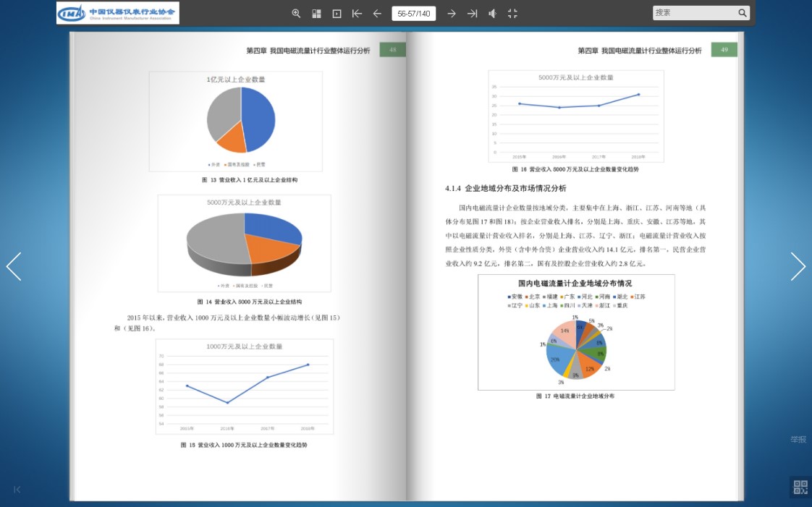The image size is (812, 507).
Task: Click the 国内电磁流量计企业地域分布情况 pie chart
Action: (x=576, y=349)
